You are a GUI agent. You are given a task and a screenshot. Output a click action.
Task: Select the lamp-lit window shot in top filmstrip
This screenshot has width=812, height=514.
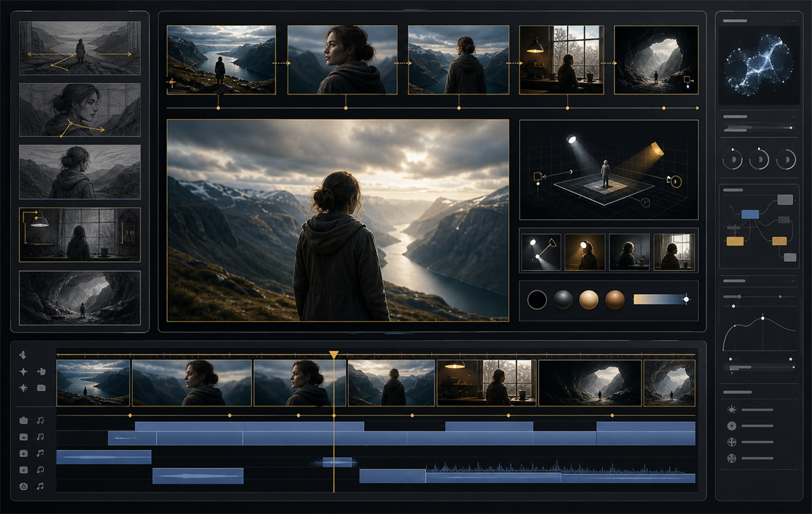pos(562,60)
